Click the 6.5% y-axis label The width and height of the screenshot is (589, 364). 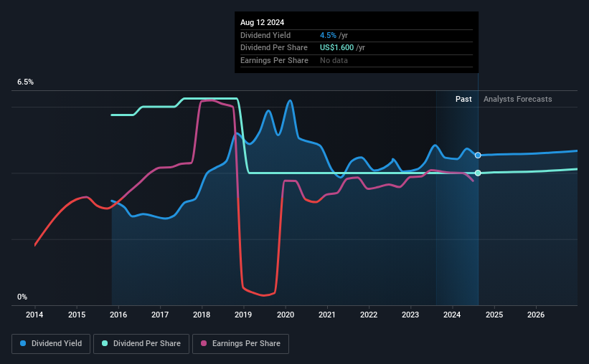coord(26,82)
